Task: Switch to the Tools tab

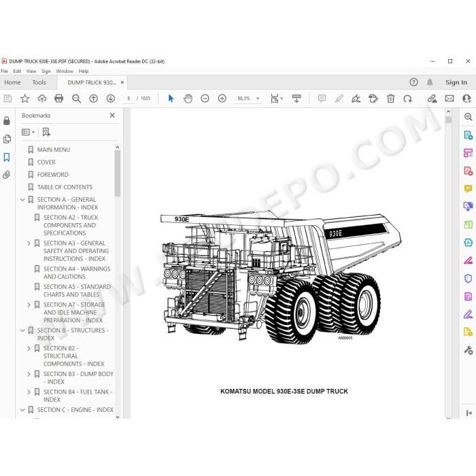Action: 39,82
